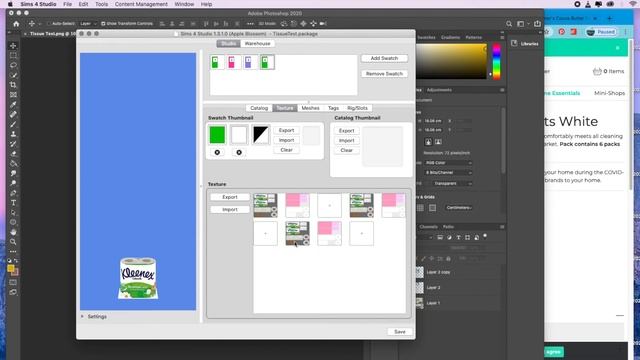
Task: Filter layers by adjustment layers icon
Action: pos(449,237)
